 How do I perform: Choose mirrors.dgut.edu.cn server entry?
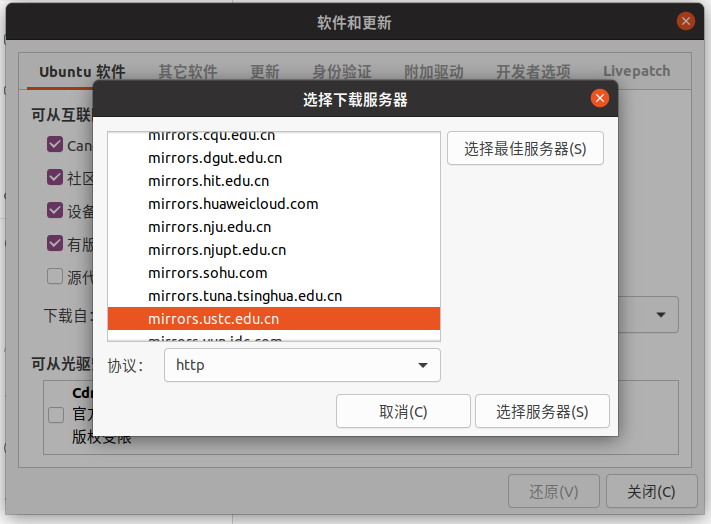[x=215, y=158]
